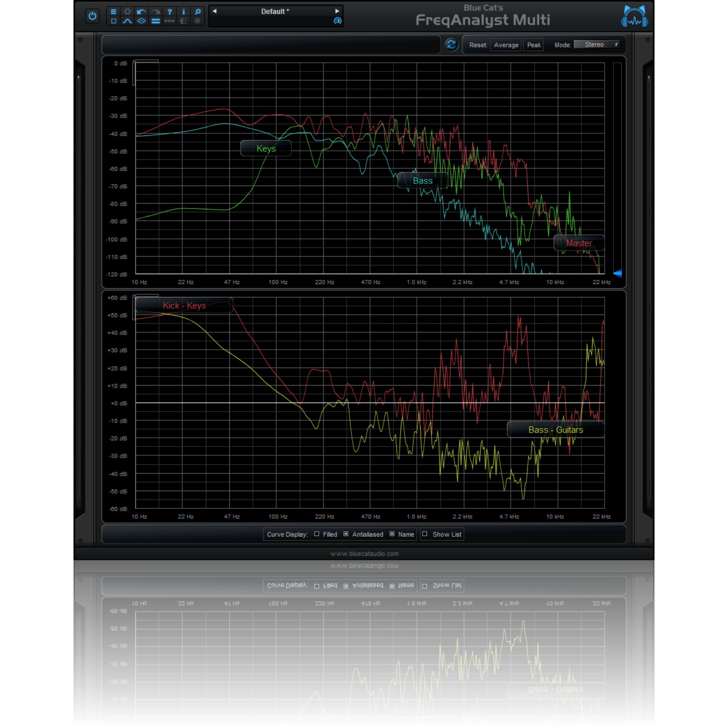The width and height of the screenshot is (728, 728).
Task: Click the snowflake freeze icon
Action: (197, 21)
